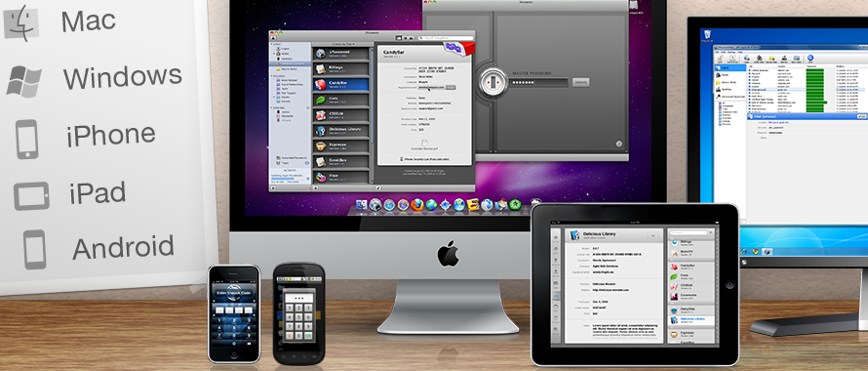
Task: Click the Finder face icon beside Mac
Action: click(21, 23)
